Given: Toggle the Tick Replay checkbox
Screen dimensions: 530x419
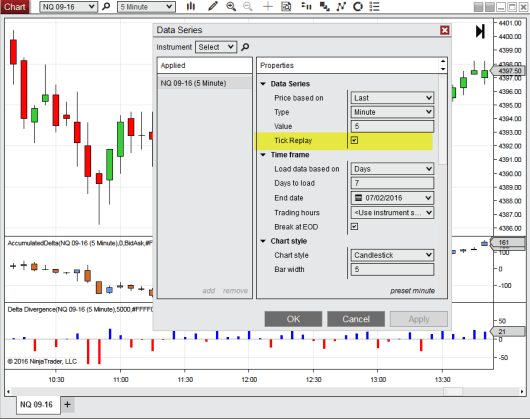Looking at the screenshot, I should (x=354, y=140).
